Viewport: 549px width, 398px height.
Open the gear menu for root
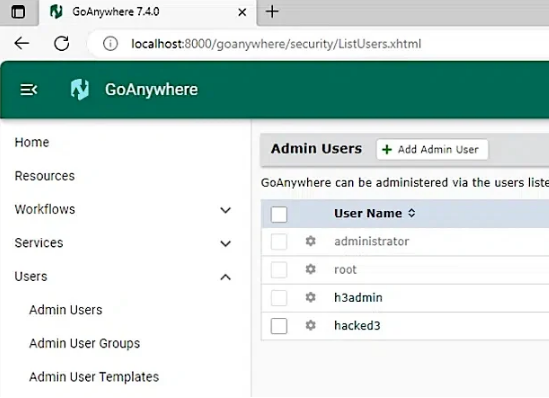311,270
